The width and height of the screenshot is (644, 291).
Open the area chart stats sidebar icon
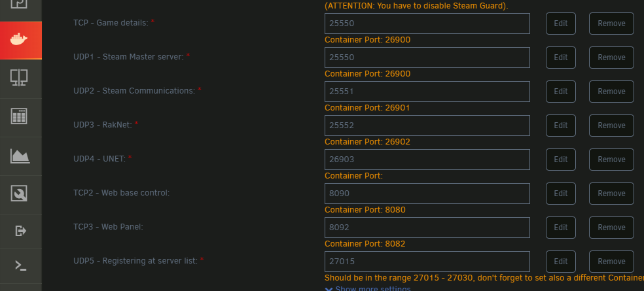20,156
